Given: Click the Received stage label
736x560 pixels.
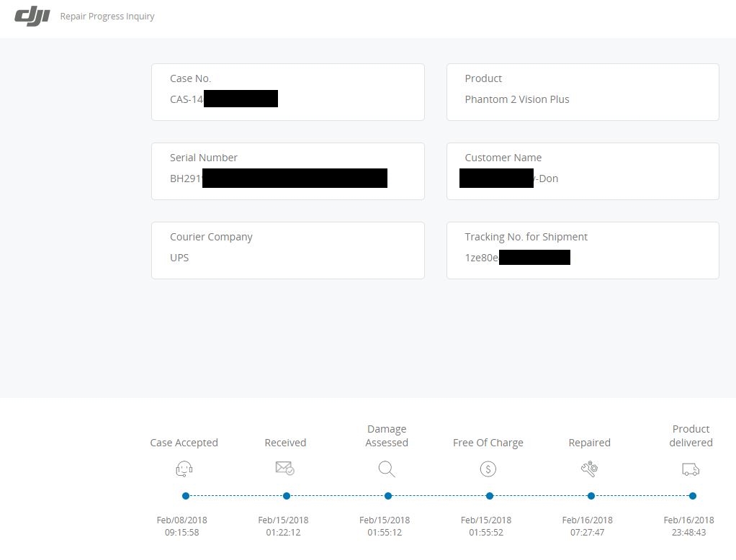Looking at the screenshot, I should click(285, 443).
